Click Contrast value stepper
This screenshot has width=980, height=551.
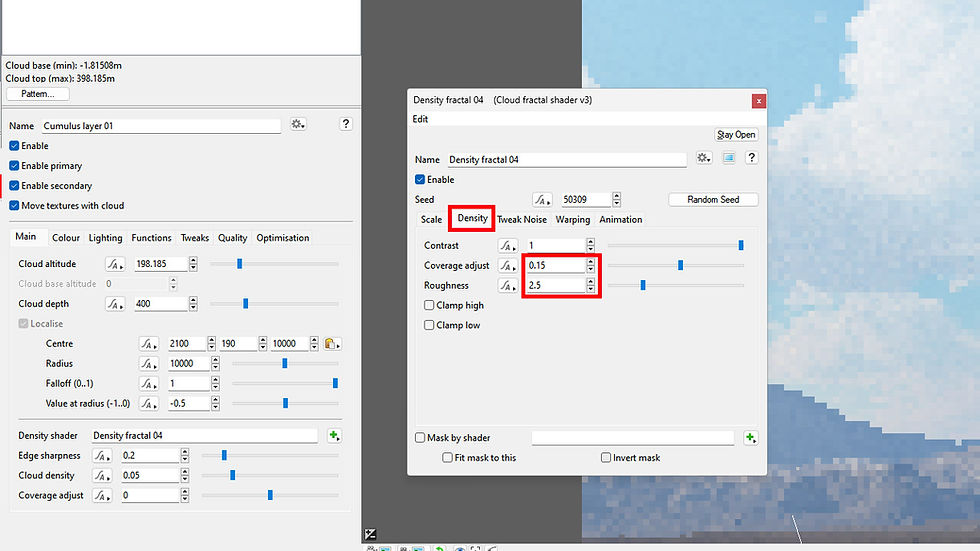point(591,246)
